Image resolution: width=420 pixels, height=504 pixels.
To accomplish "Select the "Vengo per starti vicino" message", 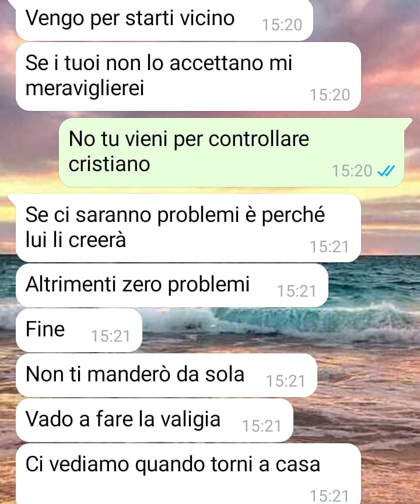I will point(164,20).
